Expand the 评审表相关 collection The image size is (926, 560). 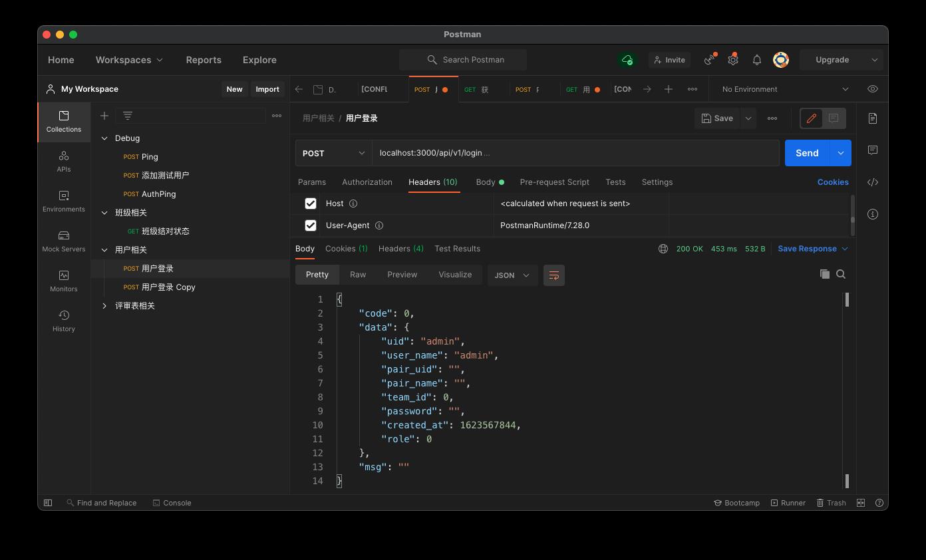(104, 306)
